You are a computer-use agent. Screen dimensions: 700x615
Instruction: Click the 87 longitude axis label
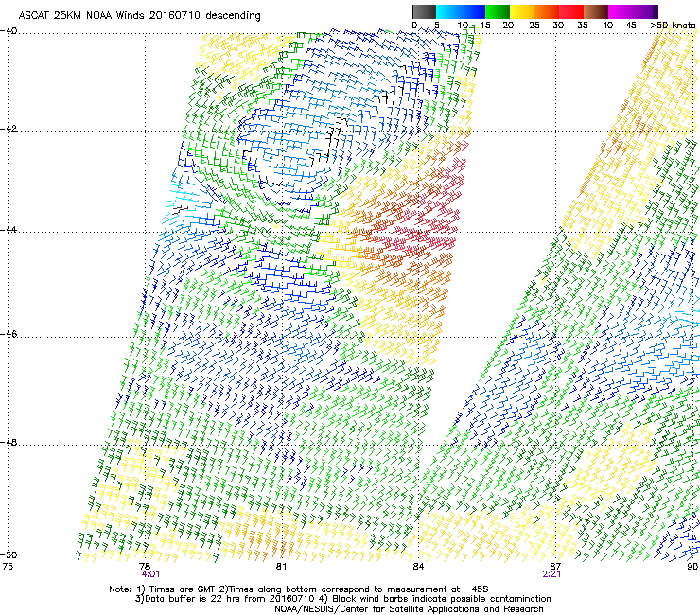point(555,566)
